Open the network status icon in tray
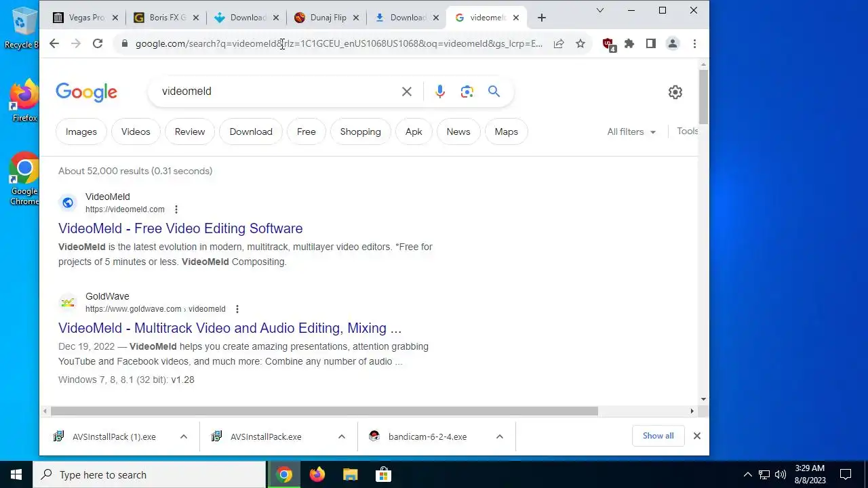This screenshot has width=868, height=488. 764,474
